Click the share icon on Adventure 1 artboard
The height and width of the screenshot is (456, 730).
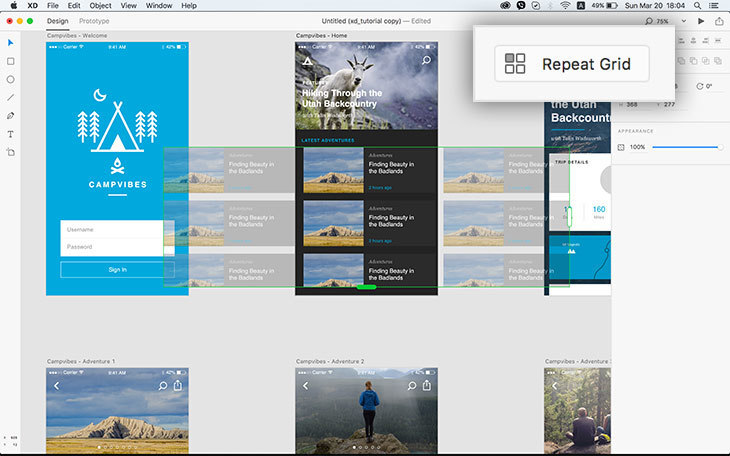178,385
